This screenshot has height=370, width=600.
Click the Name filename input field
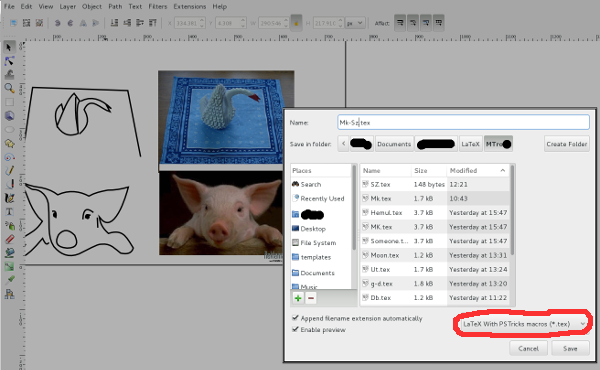click(x=463, y=122)
